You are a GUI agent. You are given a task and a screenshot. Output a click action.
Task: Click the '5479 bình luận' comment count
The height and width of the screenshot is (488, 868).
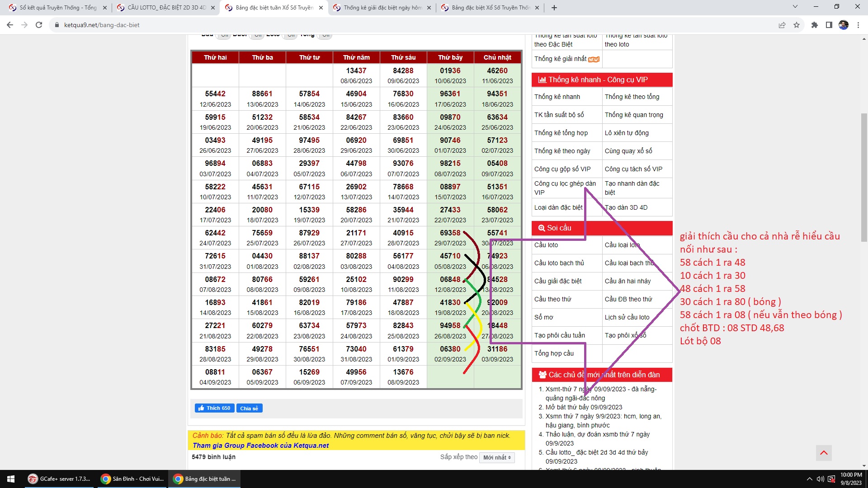click(213, 457)
